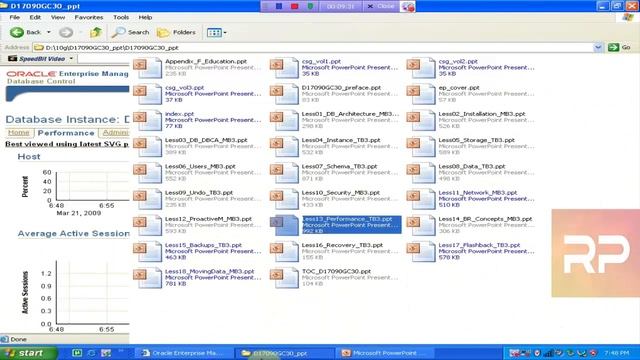Open Home tab in Database Control
640x360 pixels.
tap(19, 133)
